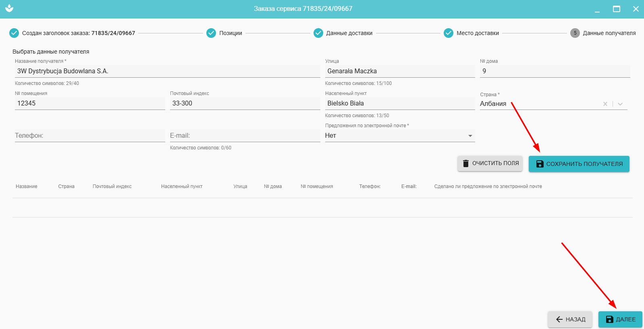Click the checkmark icon for Данные доставки step

tap(318, 33)
